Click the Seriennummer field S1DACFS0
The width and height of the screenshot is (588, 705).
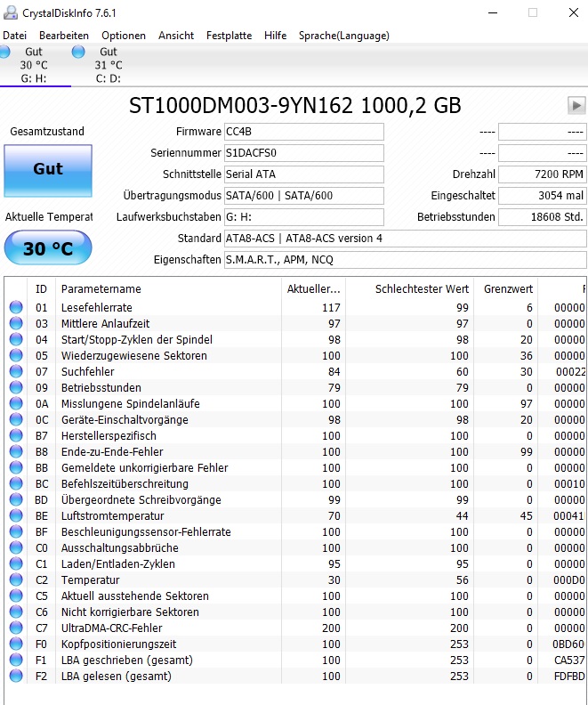pos(304,153)
